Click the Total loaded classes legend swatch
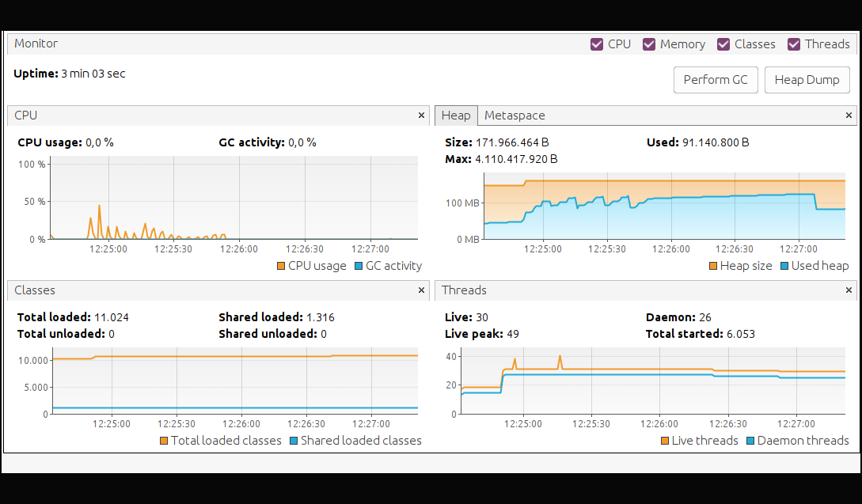 pyautogui.click(x=164, y=441)
